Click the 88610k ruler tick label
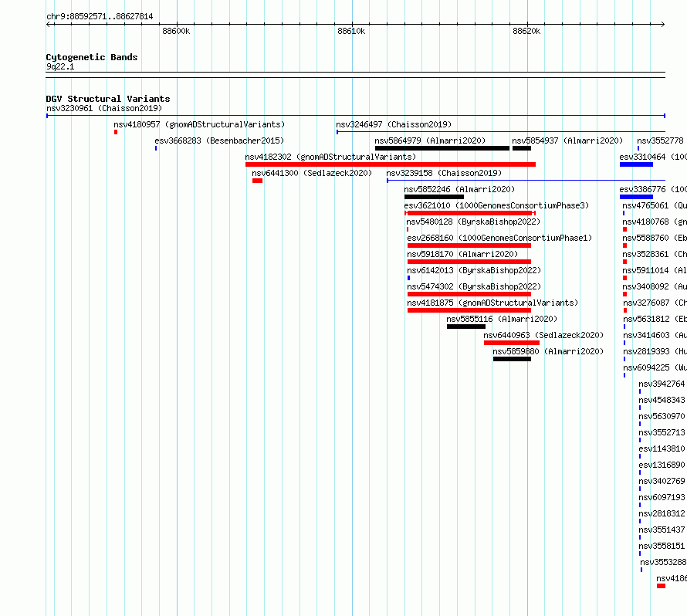Viewport: 687px width, 616px height. [x=351, y=32]
